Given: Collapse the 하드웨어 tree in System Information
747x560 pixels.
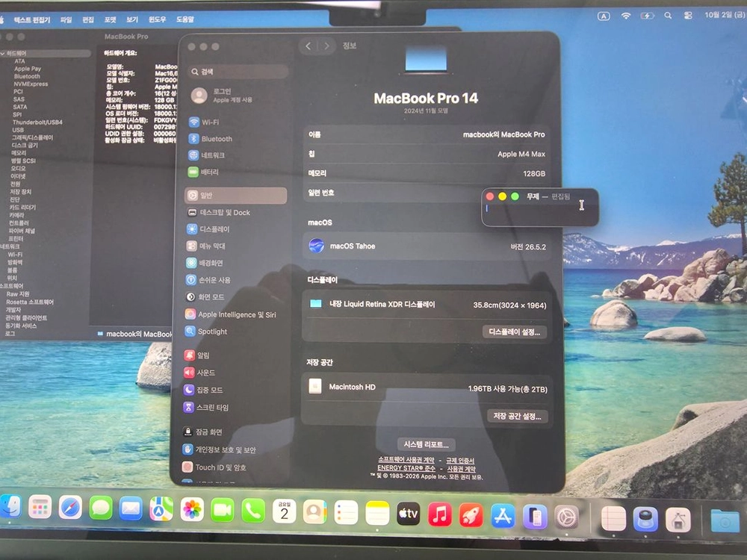Looking at the screenshot, I should coord(3,53).
